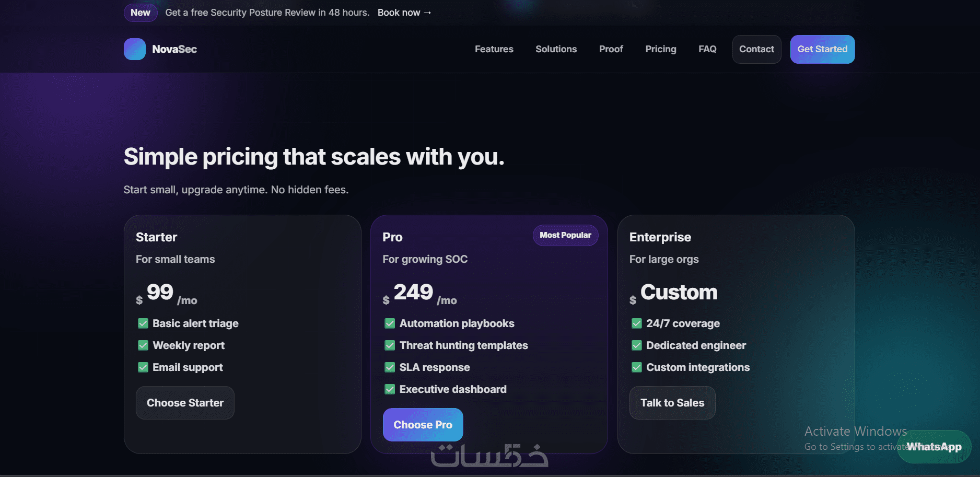Click the check icon by Automation playbooks

(x=390, y=323)
